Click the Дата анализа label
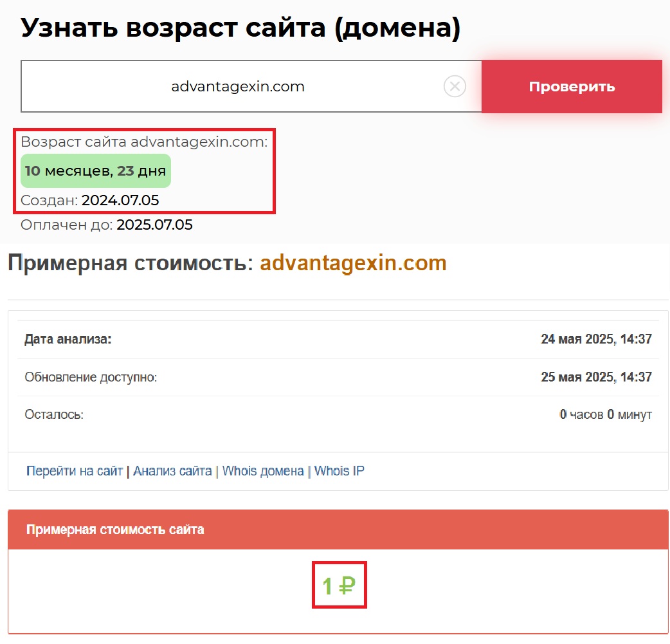Screen dimensions: 670x644 point(68,340)
